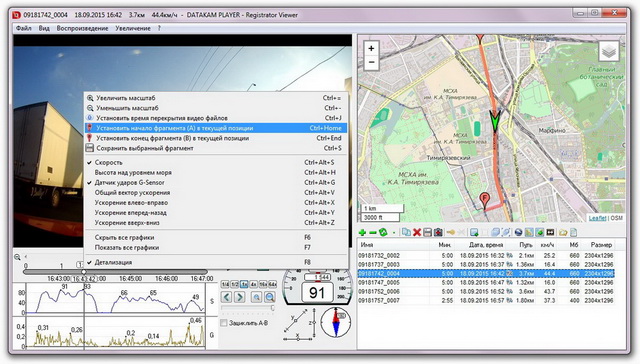The width and height of the screenshot is (640, 364).
Task: Open the 'Файл' menu
Action: (x=24, y=28)
